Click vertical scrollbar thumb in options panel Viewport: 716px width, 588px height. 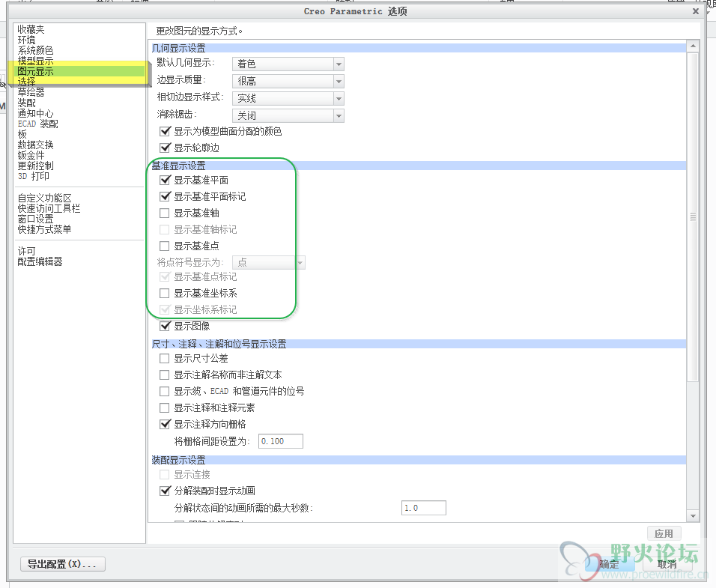click(x=693, y=216)
